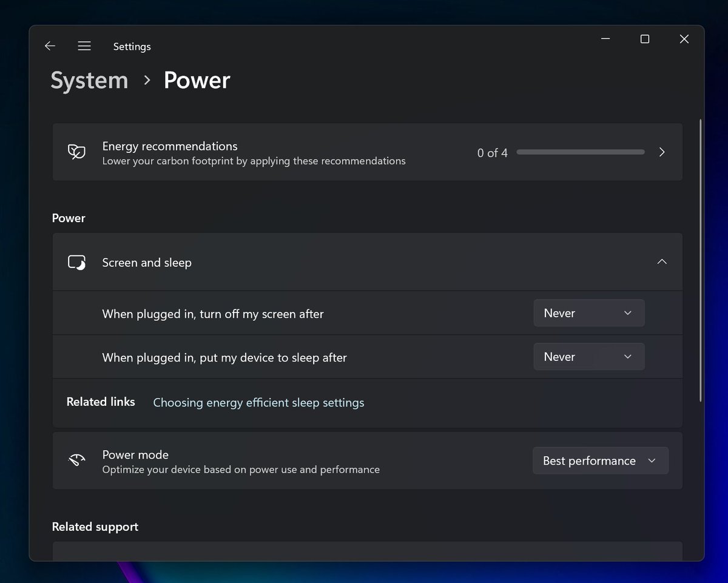
Task: Open the Best performance power mode dropdown
Action: [x=601, y=461]
